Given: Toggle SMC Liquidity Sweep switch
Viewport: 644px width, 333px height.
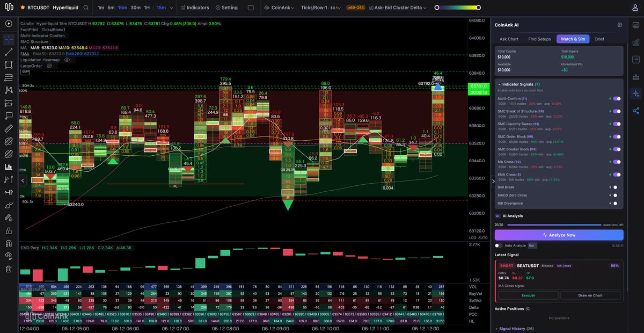Looking at the screenshot, I should (616, 124).
